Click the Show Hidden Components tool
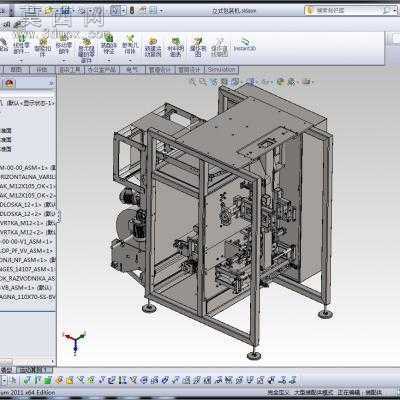 [86, 50]
